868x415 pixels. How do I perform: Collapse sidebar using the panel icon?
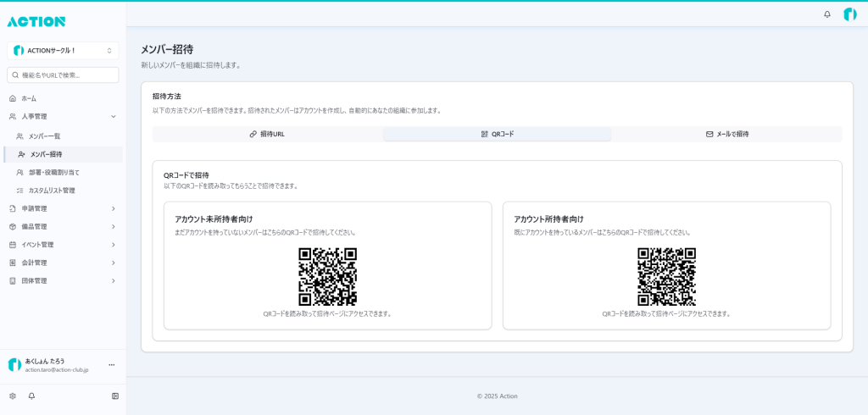pos(115,396)
